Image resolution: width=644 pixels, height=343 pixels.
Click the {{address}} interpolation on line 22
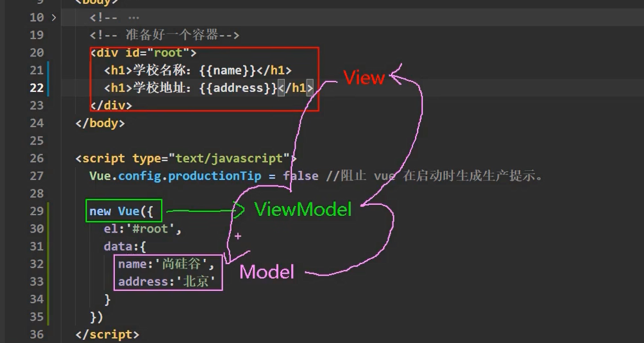[239, 88]
